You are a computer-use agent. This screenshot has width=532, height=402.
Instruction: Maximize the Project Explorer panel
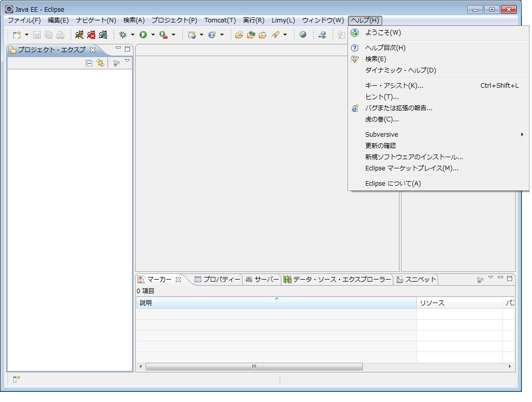[x=127, y=49]
